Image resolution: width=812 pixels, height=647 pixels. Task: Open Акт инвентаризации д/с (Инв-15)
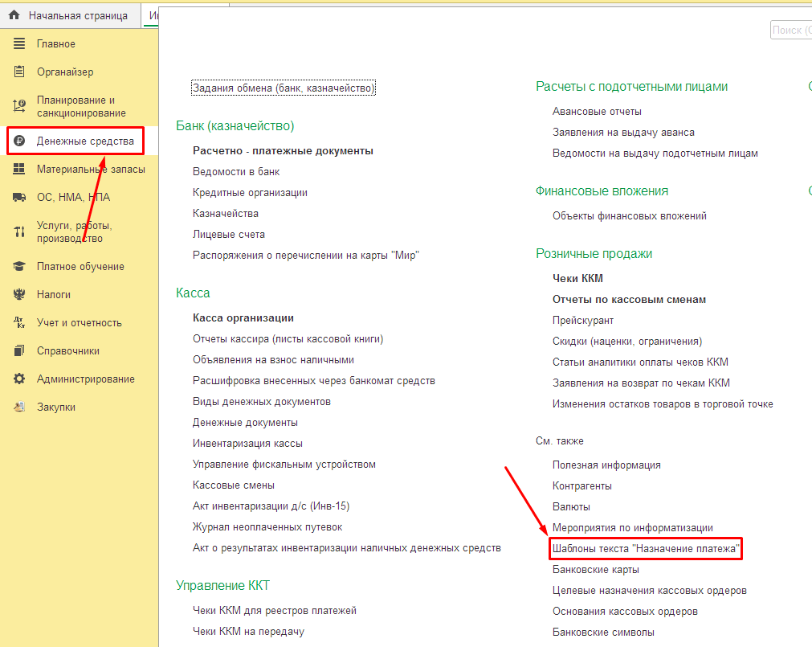tap(271, 506)
